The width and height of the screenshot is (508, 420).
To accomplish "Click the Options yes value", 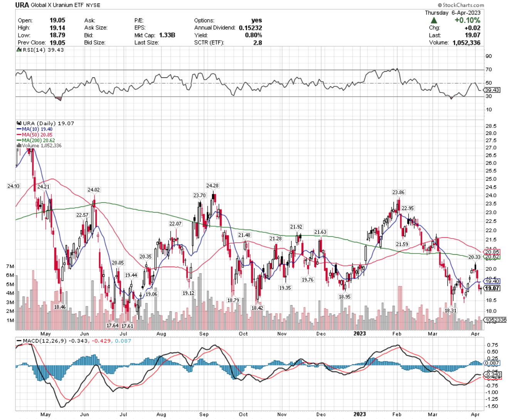I will pos(256,20).
